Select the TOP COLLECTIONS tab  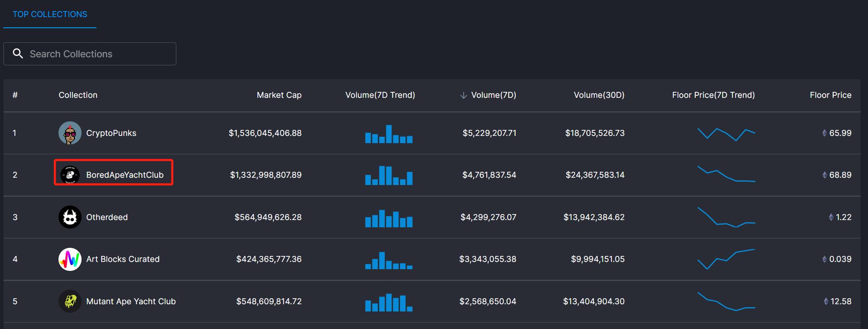tap(50, 14)
